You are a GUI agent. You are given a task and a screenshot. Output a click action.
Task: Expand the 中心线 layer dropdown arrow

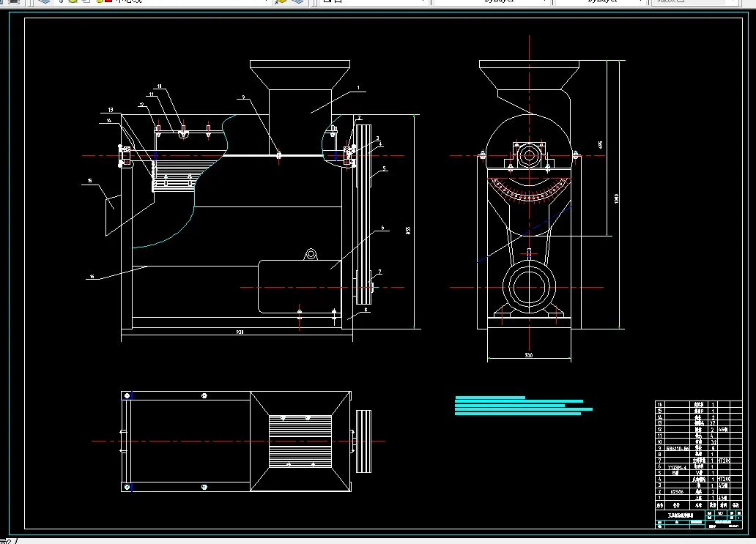pos(266,1)
